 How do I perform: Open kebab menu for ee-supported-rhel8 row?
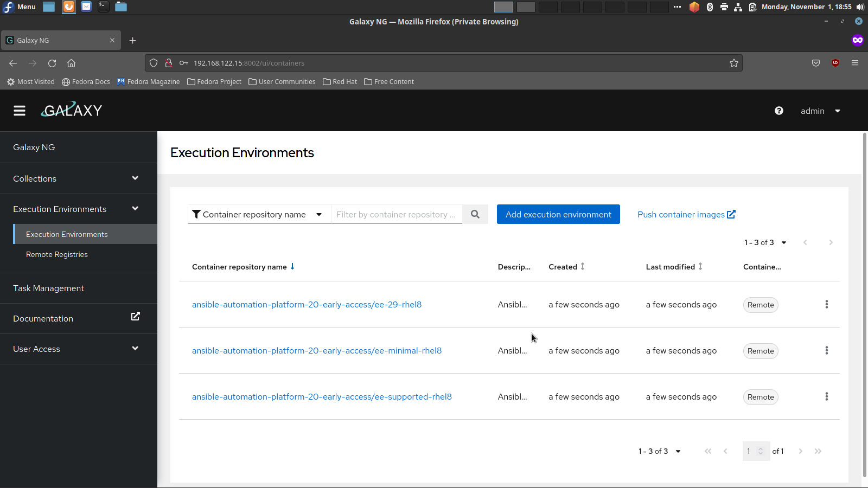point(826,397)
